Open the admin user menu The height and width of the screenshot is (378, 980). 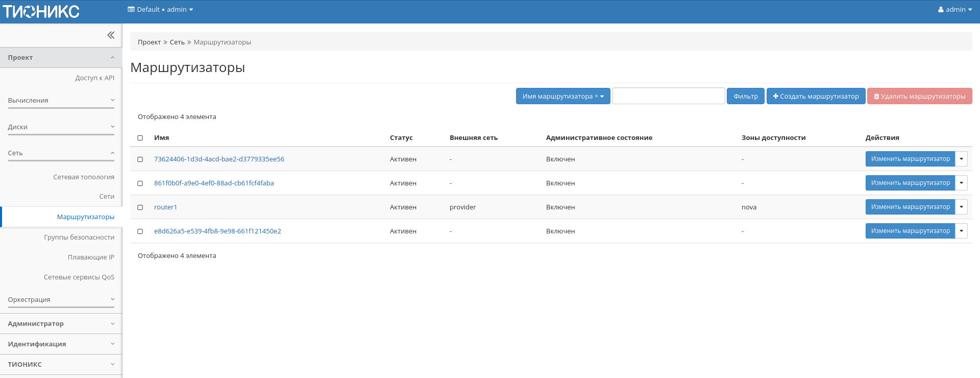954,10
